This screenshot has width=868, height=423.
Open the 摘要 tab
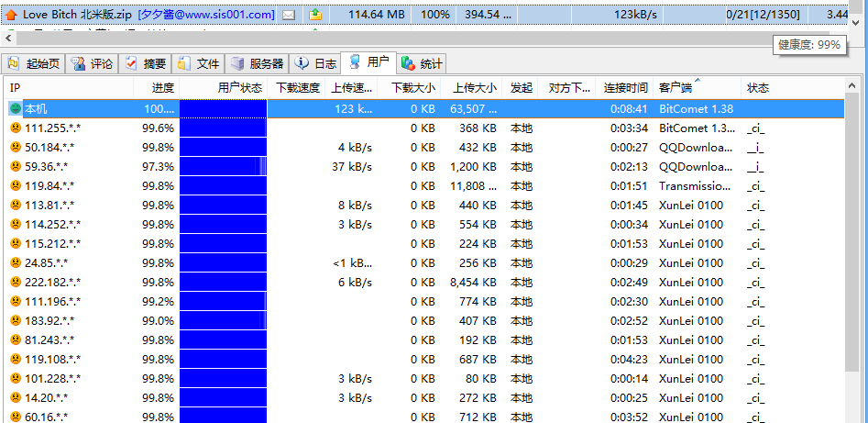tap(146, 63)
